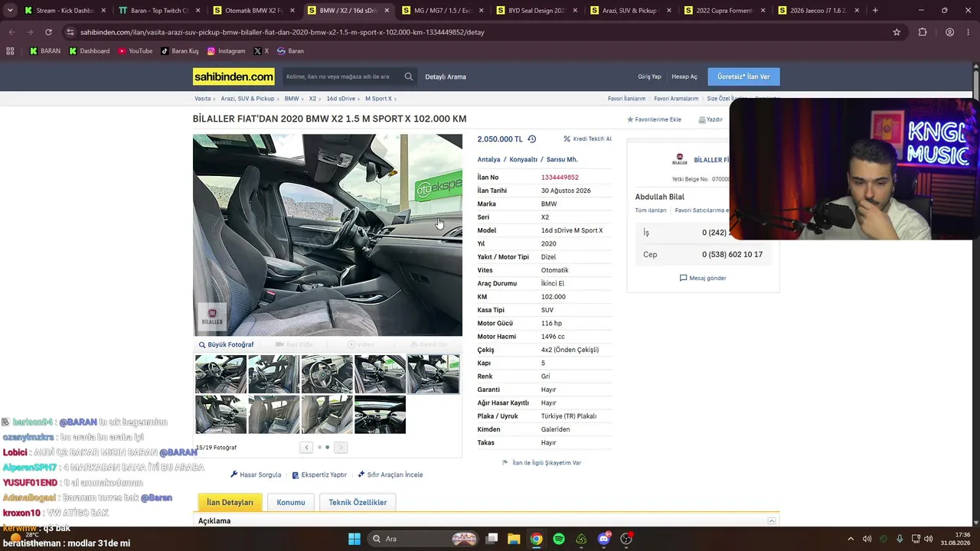Click Mesaj gönder to message seller

(703, 278)
